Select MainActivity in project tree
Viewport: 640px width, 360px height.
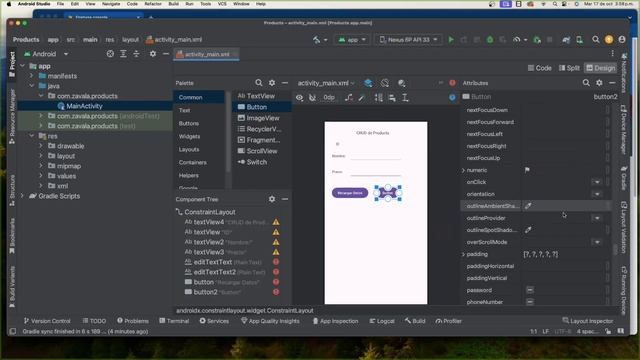point(84,106)
